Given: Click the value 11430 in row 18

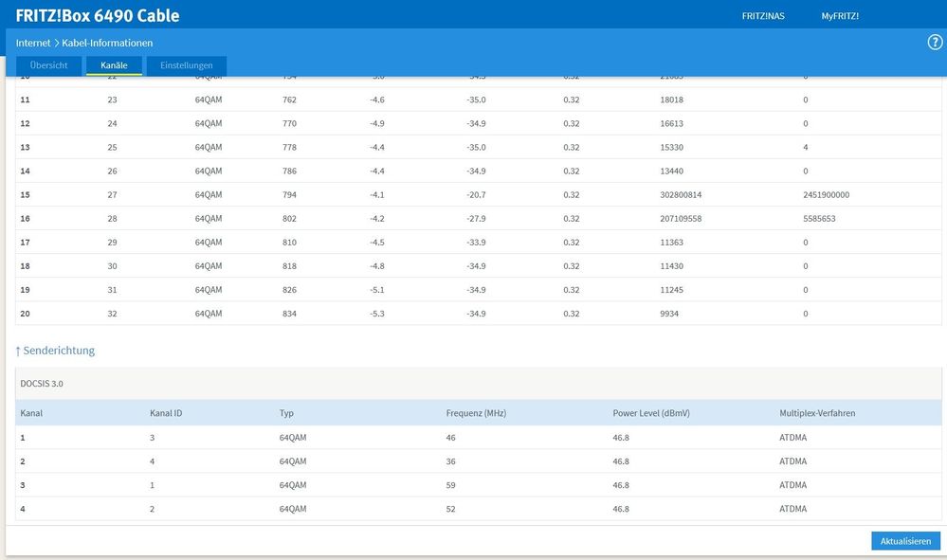Looking at the screenshot, I should pyautogui.click(x=671, y=266).
